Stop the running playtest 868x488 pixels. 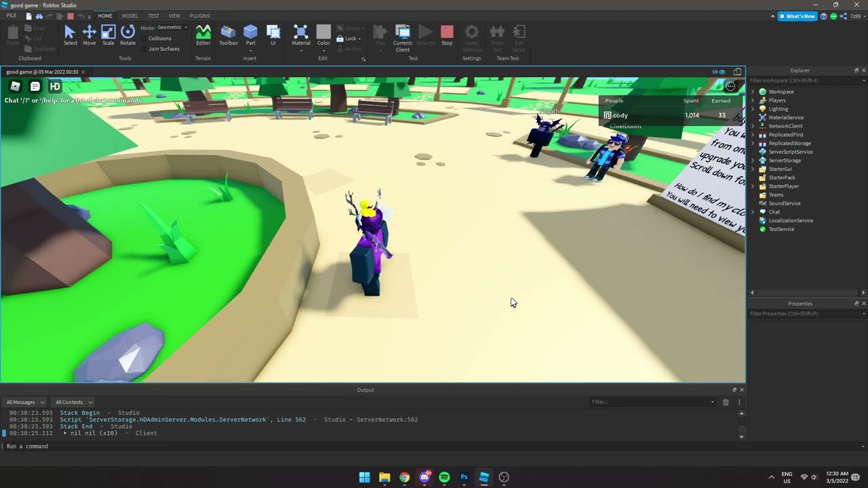[447, 35]
